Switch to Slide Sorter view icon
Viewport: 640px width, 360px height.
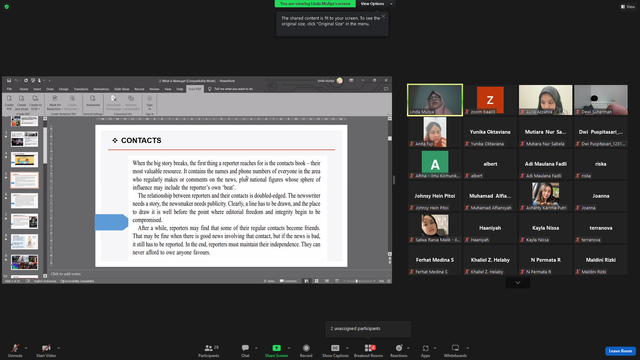tap(316, 281)
